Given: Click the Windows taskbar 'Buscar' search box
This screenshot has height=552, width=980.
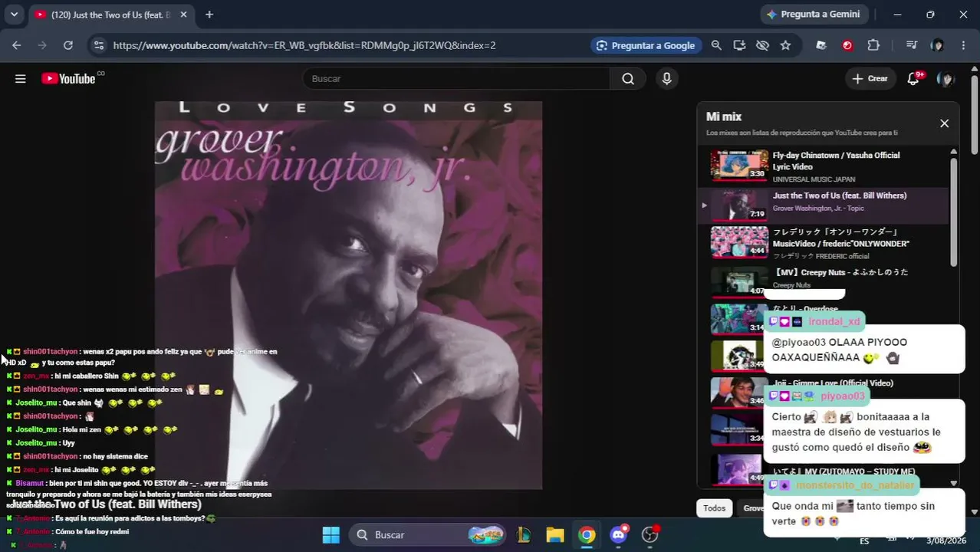Looking at the screenshot, I should (428, 534).
